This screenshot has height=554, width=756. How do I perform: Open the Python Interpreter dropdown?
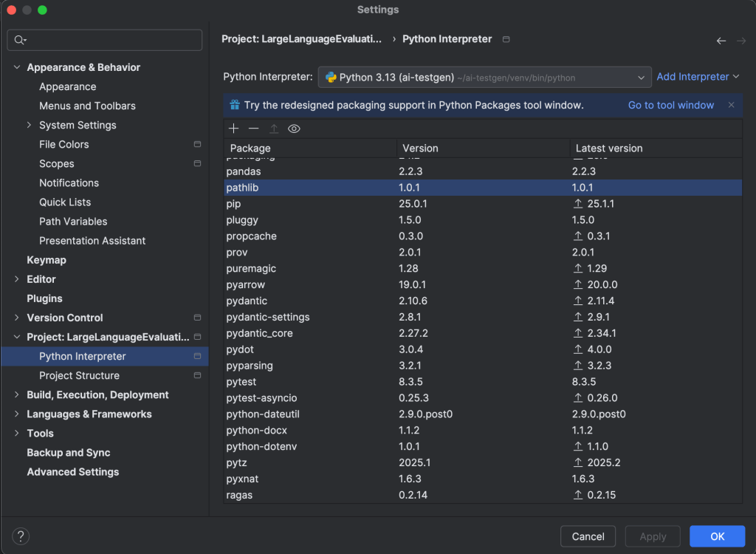click(484, 78)
